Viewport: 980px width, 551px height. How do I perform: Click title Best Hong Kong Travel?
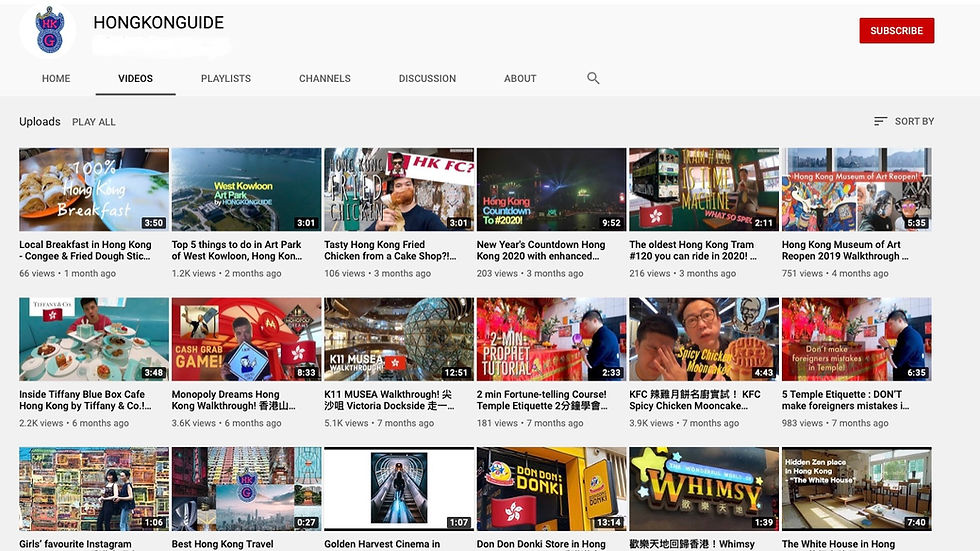tap(222, 545)
